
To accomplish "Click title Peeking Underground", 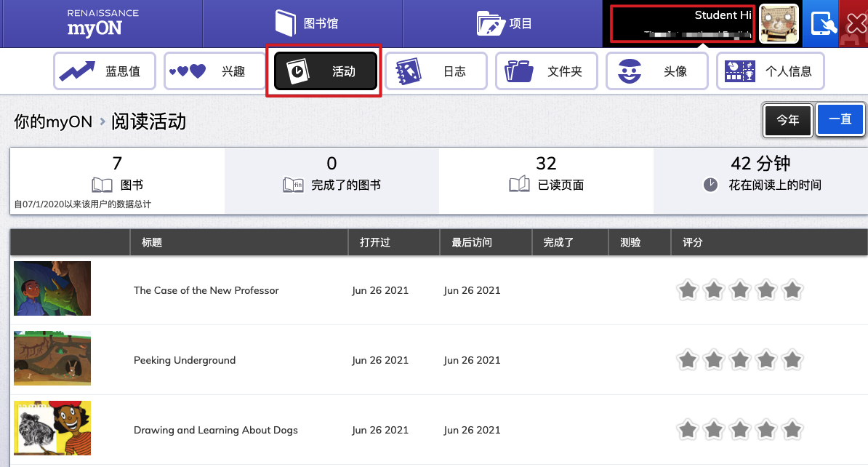I will pyautogui.click(x=185, y=360).
